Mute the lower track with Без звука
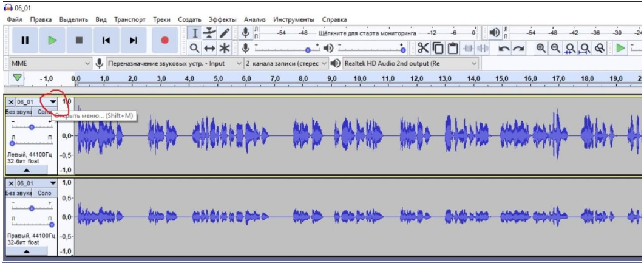This screenshot has height=263, width=644. (18, 193)
